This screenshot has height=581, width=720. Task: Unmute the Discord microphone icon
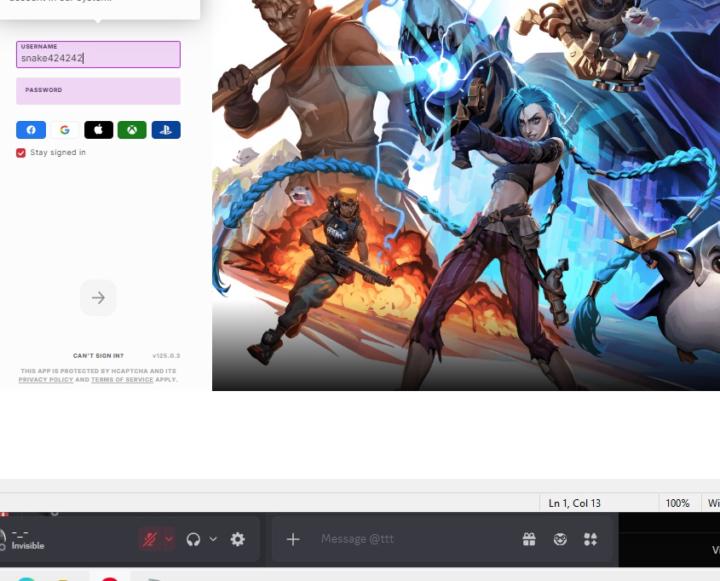tap(150, 539)
